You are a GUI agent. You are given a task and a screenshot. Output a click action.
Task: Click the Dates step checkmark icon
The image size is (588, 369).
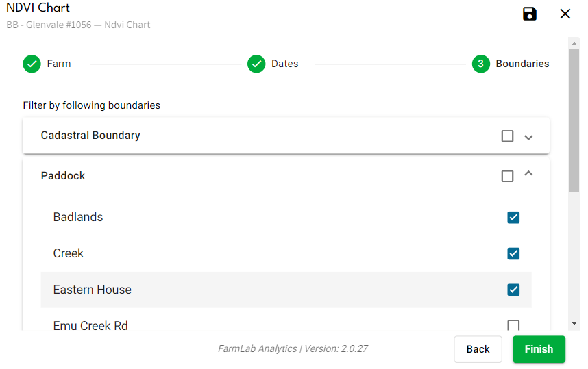pos(256,64)
